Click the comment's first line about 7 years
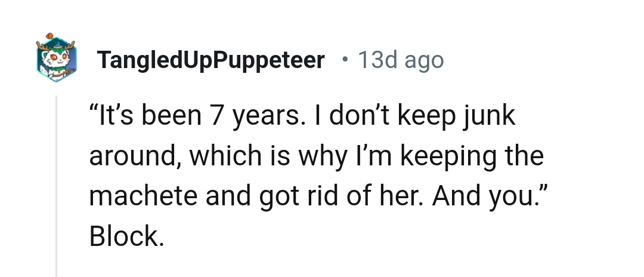The width and height of the screenshot is (644, 277). [x=302, y=116]
